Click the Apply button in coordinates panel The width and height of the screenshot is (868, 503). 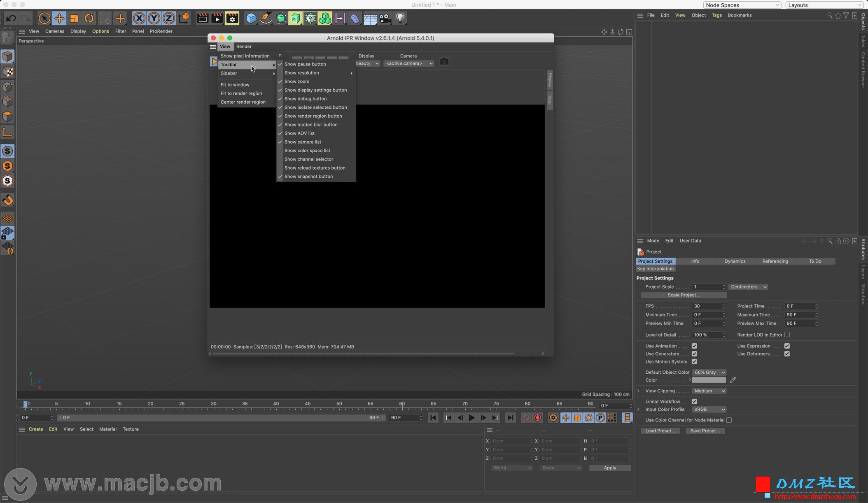610,468
